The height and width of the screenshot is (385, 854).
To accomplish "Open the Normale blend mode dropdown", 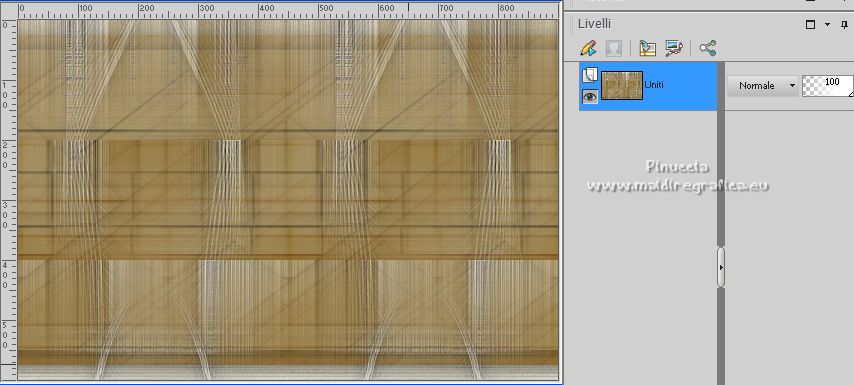I will (x=762, y=86).
